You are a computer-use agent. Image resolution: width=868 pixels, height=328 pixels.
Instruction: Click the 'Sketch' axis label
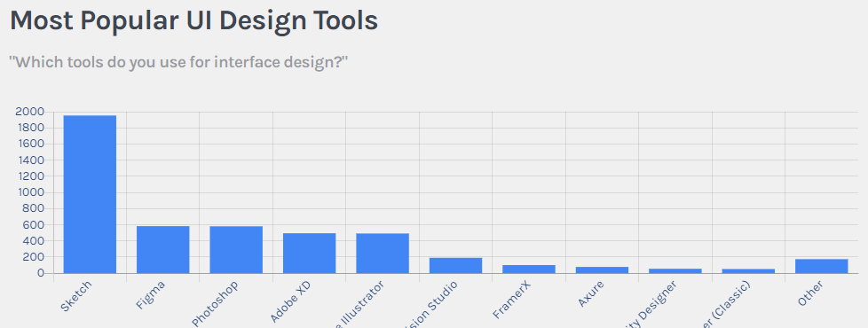75,296
